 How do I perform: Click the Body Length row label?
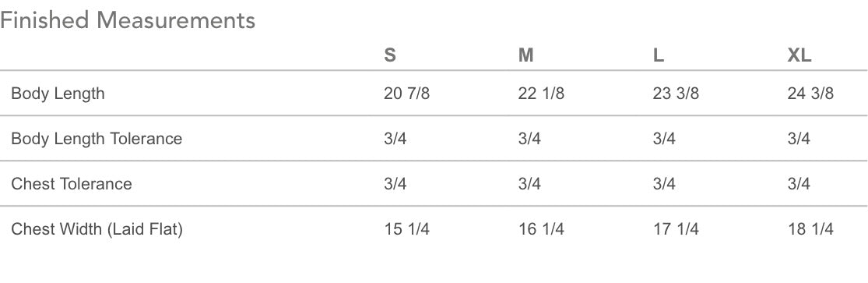click(x=58, y=94)
